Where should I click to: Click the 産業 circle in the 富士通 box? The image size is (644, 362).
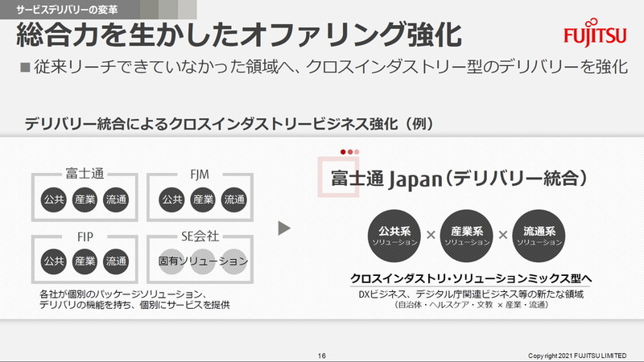85,200
